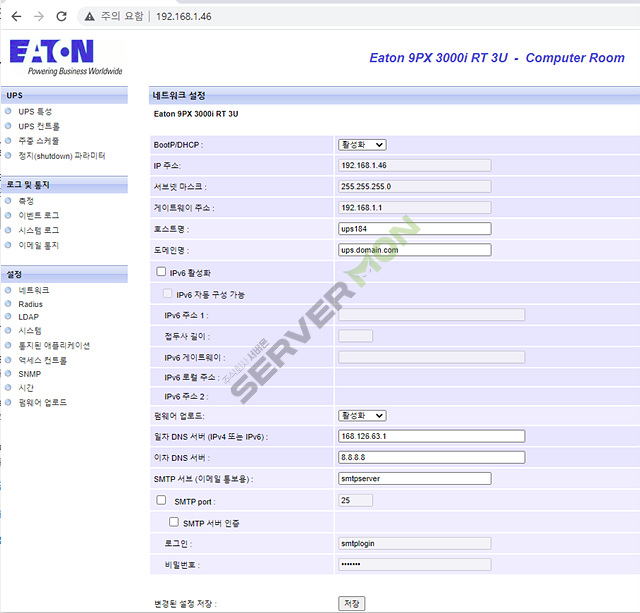Click the 네트워크 설정 section heading
This screenshot has width=640, height=613.
(179, 96)
